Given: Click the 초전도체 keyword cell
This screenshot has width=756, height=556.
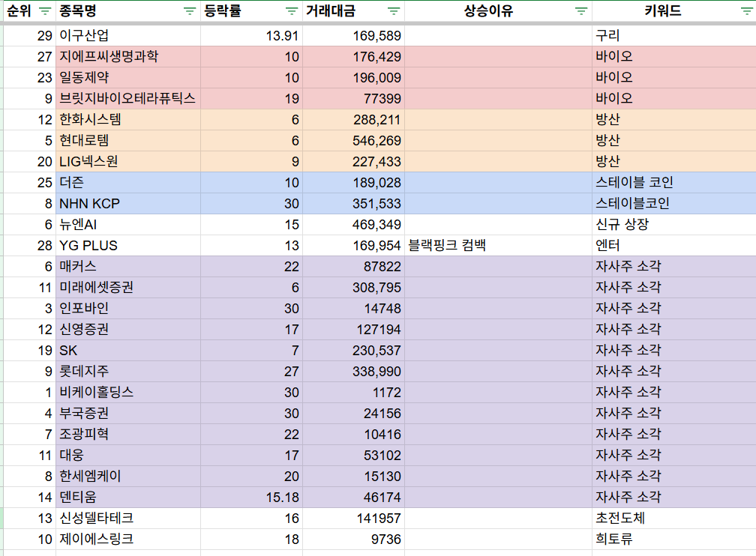Looking at the screenshot, I should (674, 519).
